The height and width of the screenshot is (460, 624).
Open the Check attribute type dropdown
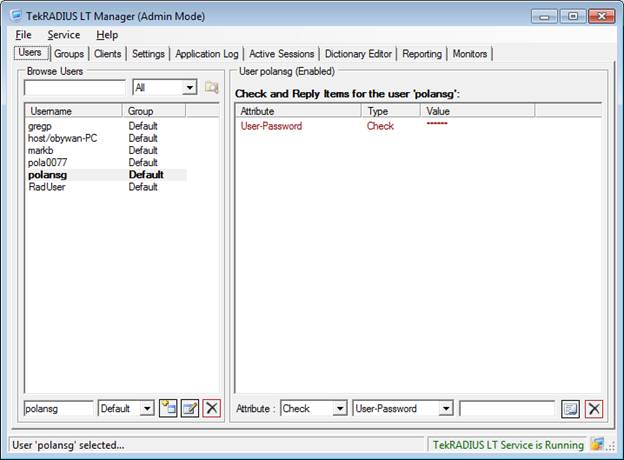click(x=339, y=409)
